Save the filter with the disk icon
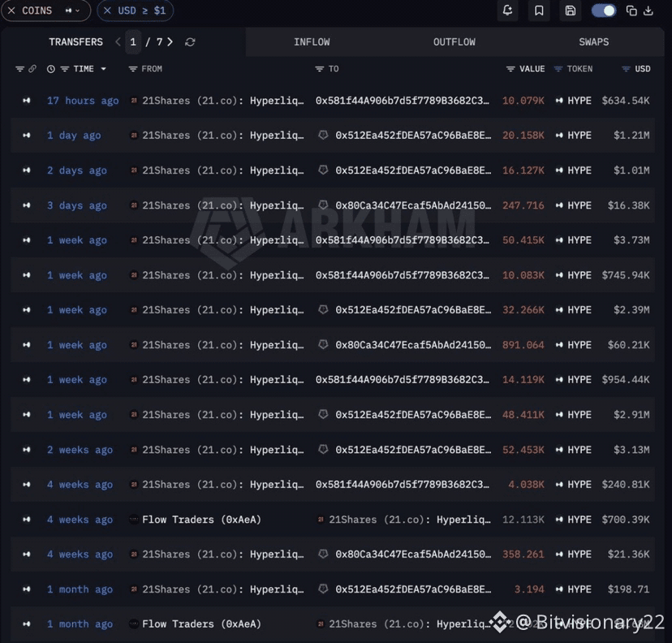 pos(571,11)
